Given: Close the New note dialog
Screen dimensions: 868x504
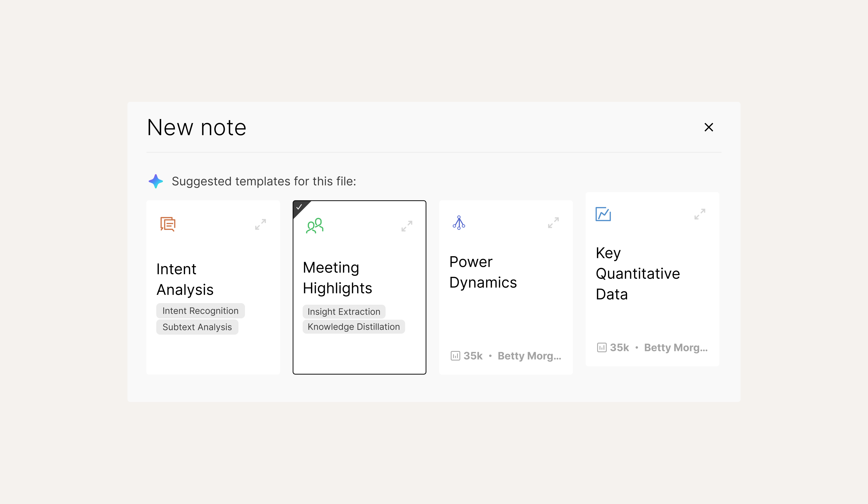Looking at the screenshot, I should click(709, 127).
